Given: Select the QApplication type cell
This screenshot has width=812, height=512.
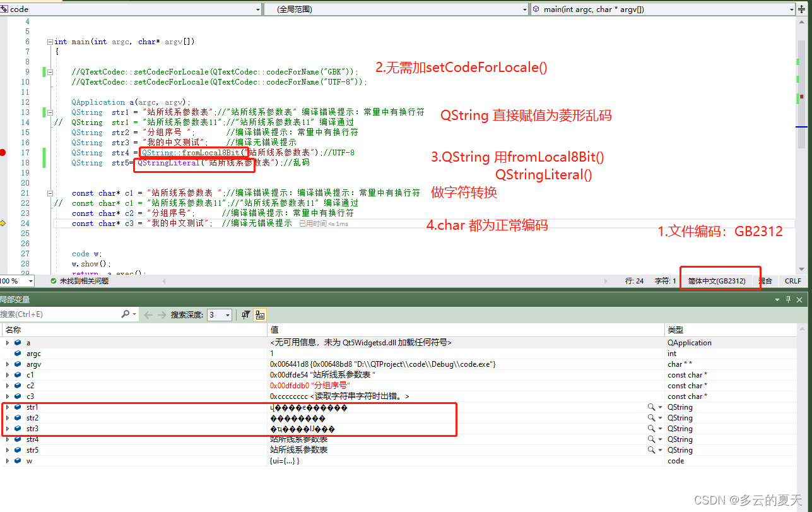Looking at the screenshot, I should coord(689,343).
